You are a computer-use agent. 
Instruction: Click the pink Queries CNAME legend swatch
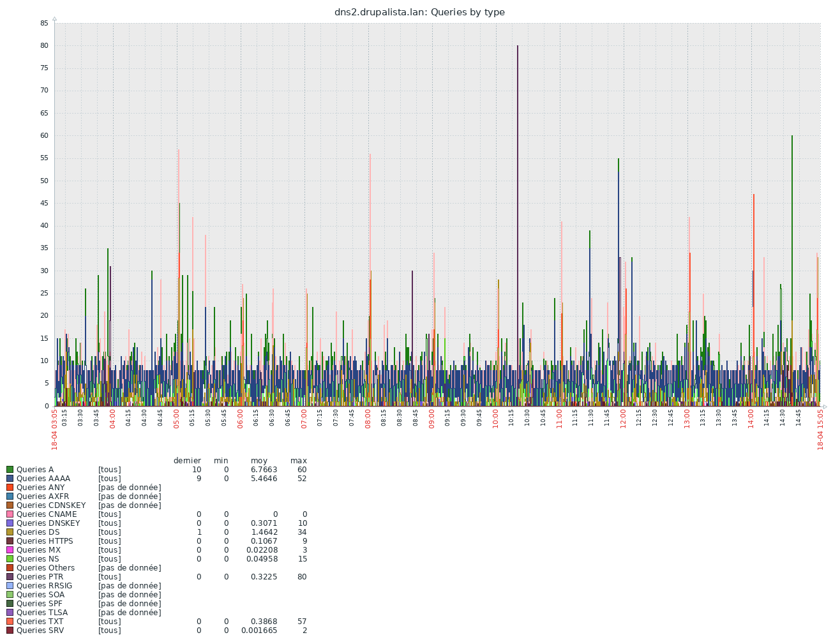point(10,514)
